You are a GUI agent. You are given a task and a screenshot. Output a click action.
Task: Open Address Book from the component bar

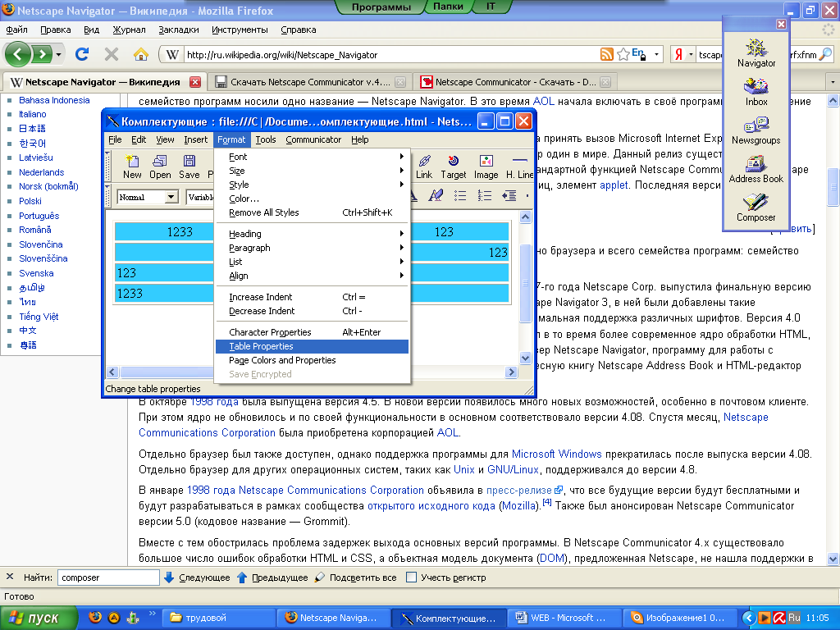756,169
